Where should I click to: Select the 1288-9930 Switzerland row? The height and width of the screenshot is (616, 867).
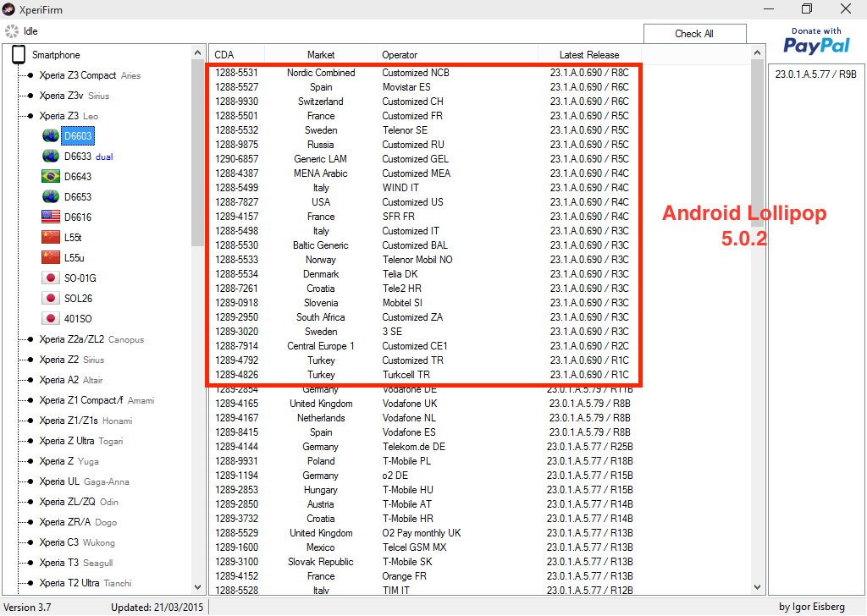[x=425, y=101]
